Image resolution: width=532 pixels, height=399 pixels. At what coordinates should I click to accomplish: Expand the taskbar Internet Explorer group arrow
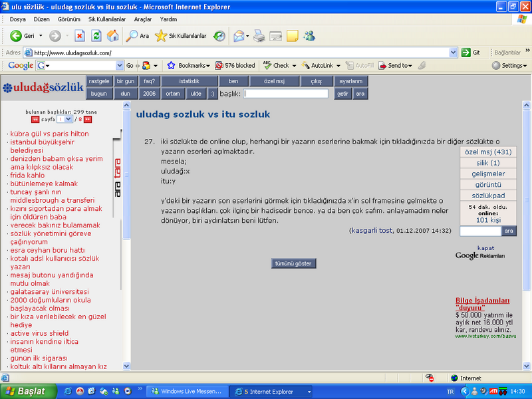click(x=309, y=392)
